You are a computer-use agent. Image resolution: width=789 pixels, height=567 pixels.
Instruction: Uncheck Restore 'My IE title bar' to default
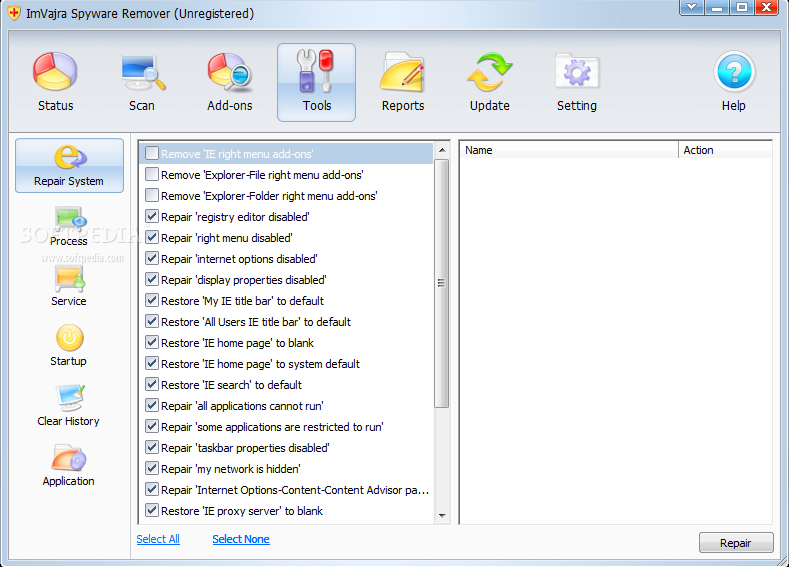(151, 300)
